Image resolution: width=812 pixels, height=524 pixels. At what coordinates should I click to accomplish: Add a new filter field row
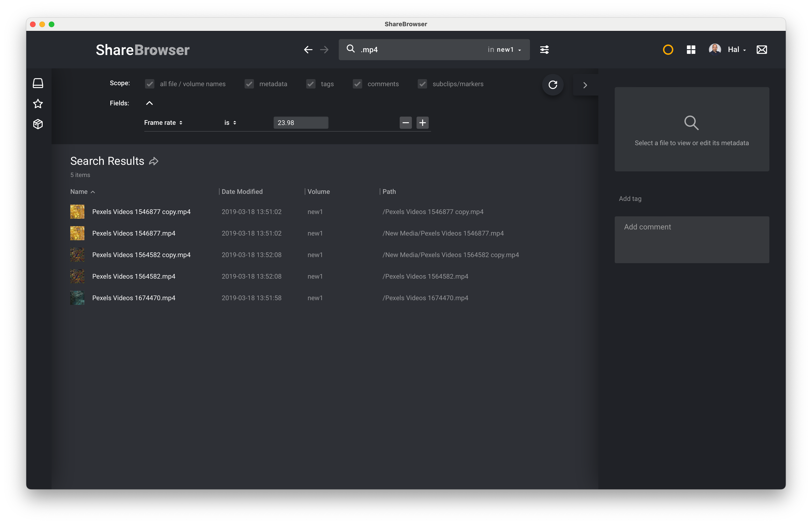pyautogui.click(x=422, y=123)
